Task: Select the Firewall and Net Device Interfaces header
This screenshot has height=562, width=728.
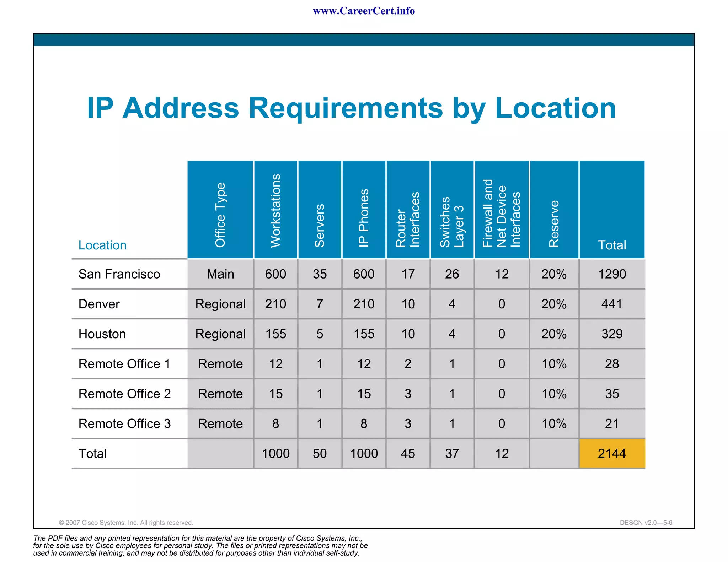Action: pos(502,210)
